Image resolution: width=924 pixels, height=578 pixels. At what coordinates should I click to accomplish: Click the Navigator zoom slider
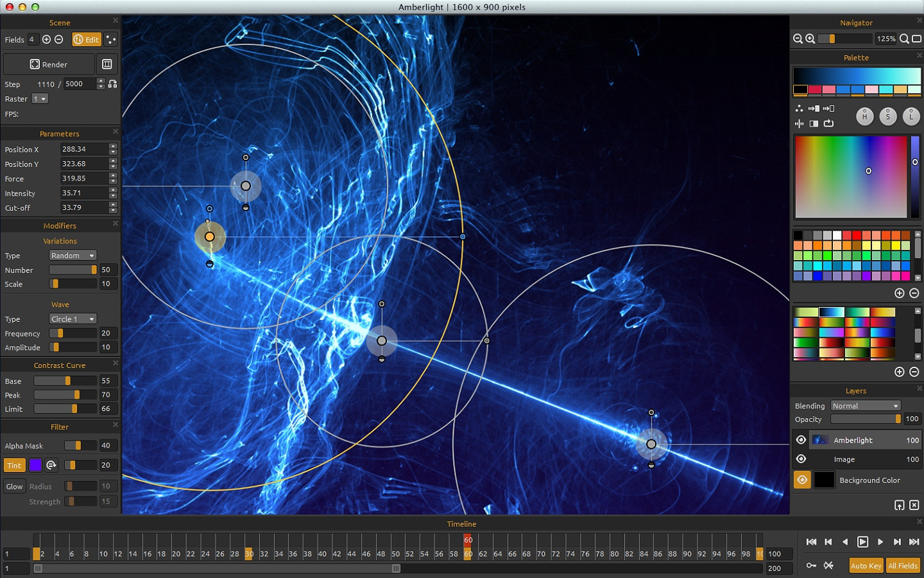pos(844,39)
